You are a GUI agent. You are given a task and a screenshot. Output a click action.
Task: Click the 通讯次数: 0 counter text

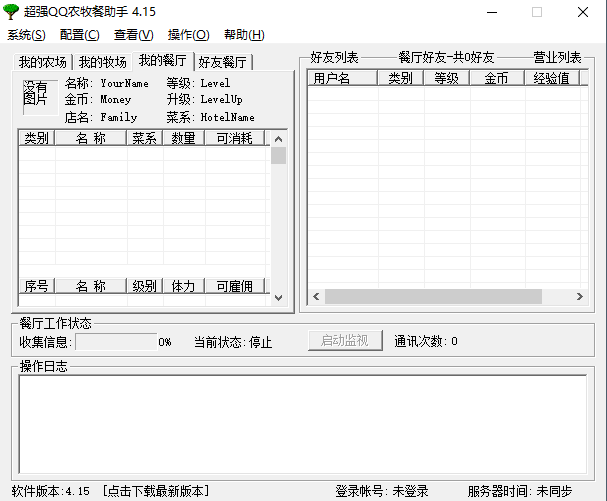coord(426,341)
